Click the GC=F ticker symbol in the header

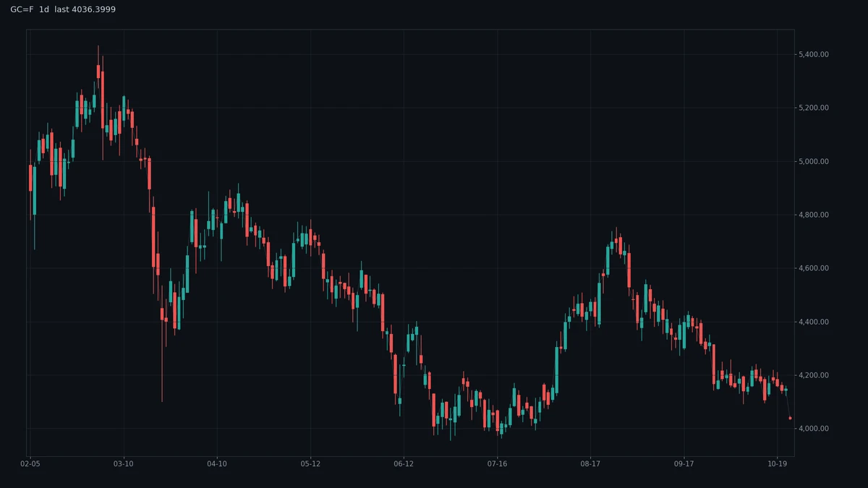(22, 9)
